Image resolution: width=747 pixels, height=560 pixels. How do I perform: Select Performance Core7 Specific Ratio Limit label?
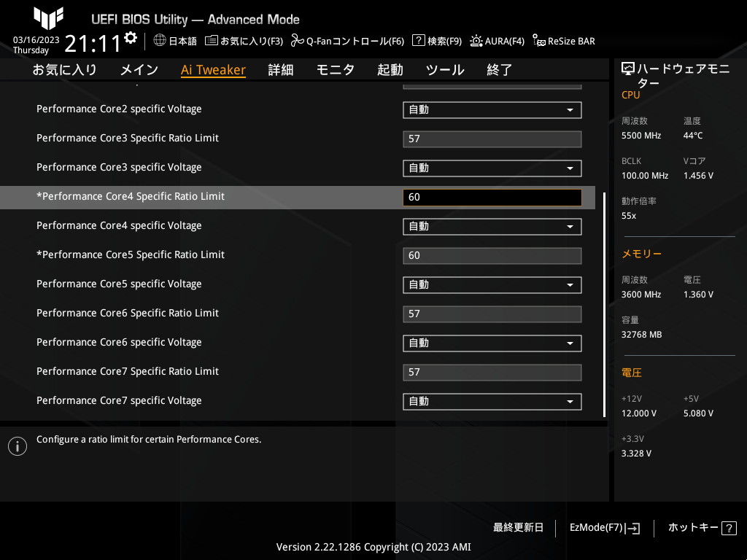(x=128, y=371)
